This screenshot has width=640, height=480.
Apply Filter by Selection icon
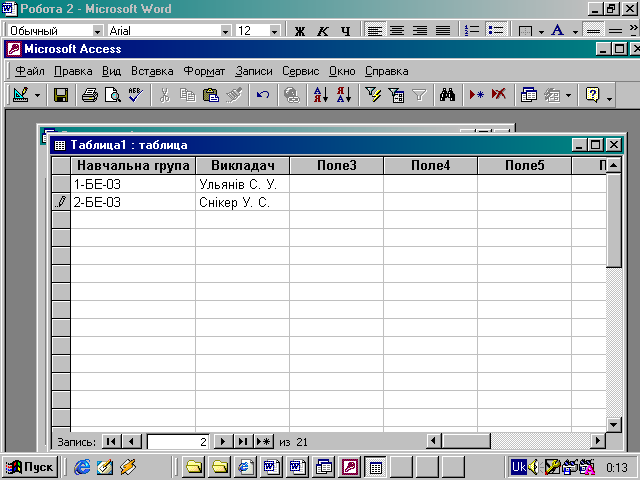coord(373,95)
